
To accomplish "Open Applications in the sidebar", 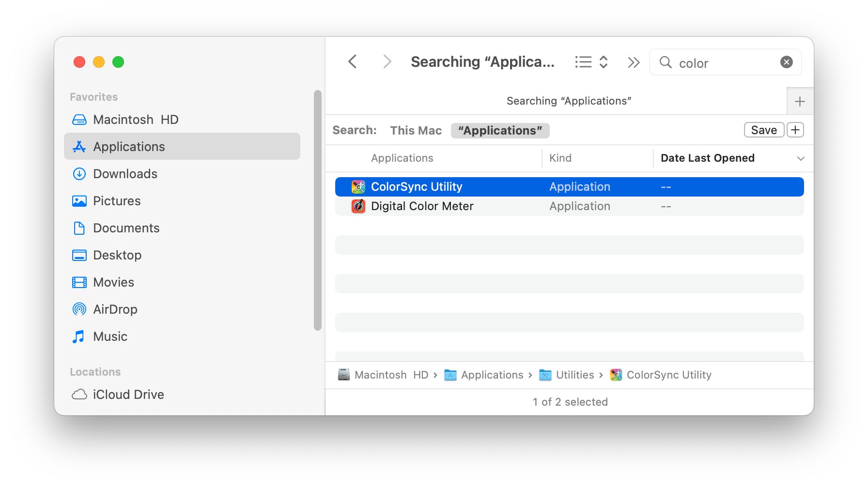I will coord(182,147).
